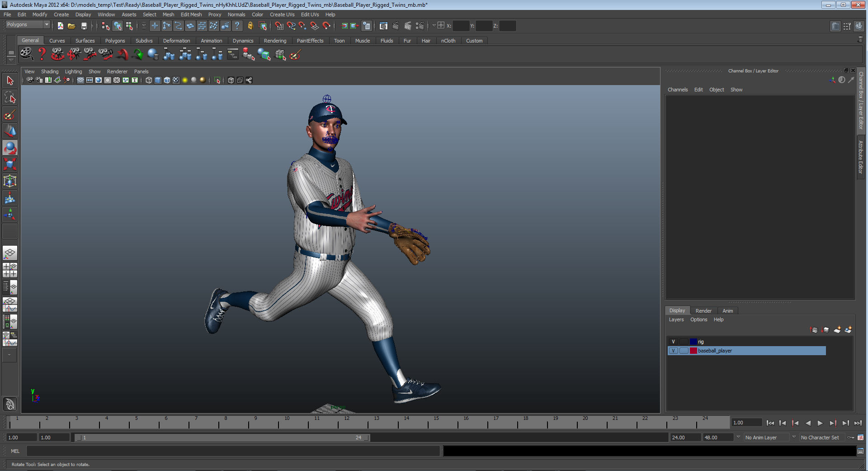Play the animation forwards

[x=820, y=423]
